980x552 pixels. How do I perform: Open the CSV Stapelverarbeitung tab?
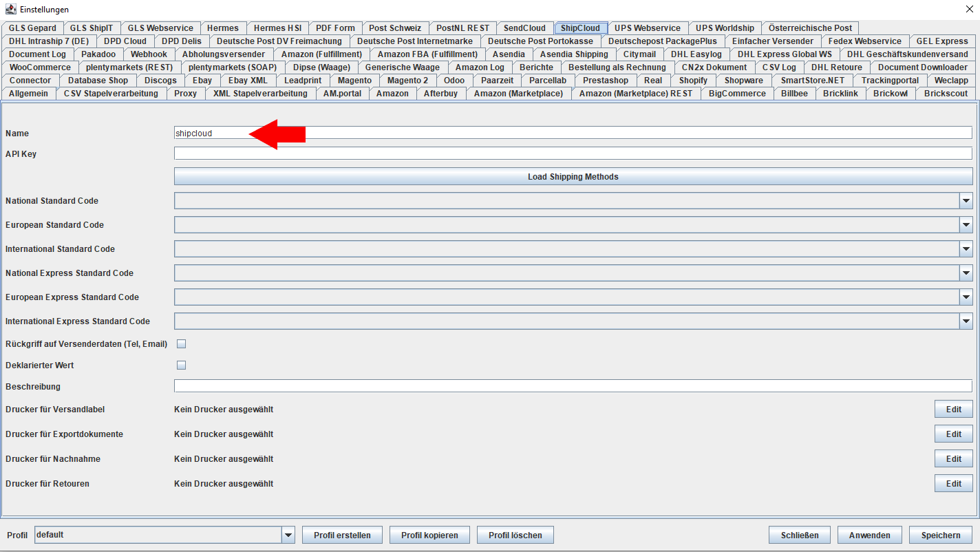pos(111,94)
